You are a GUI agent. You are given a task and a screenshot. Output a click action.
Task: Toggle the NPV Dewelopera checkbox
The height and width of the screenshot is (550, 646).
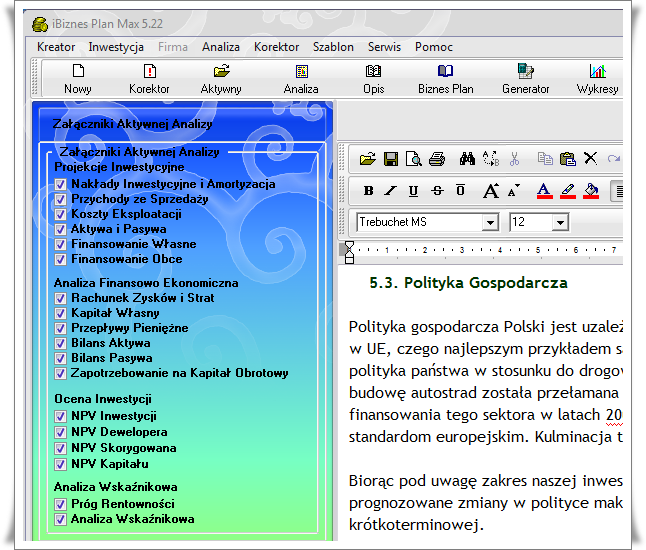tap(61, 432)
